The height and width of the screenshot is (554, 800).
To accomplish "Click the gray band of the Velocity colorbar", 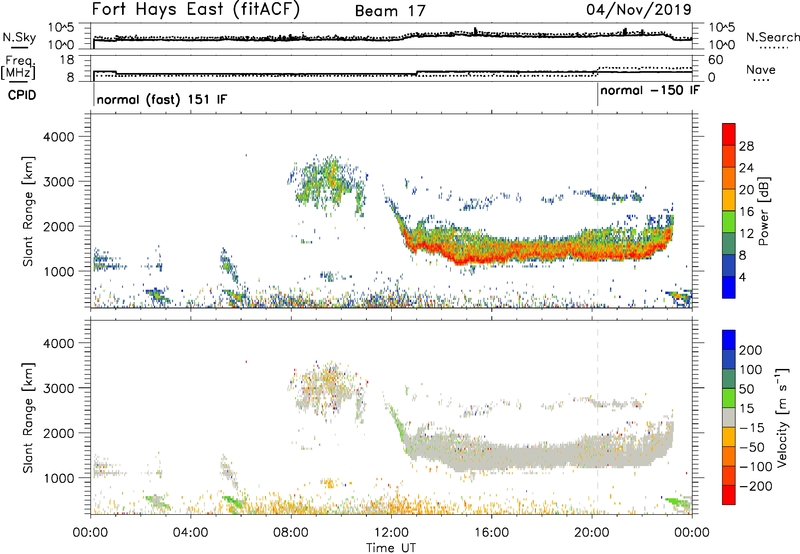I will tap(729, 417).
